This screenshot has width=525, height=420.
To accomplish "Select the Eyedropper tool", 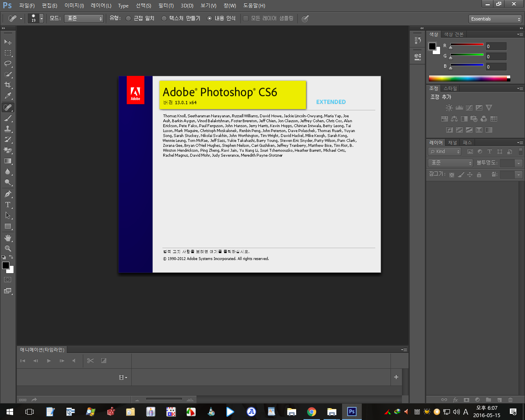I will pyautogui.click(x=8, y=96).
